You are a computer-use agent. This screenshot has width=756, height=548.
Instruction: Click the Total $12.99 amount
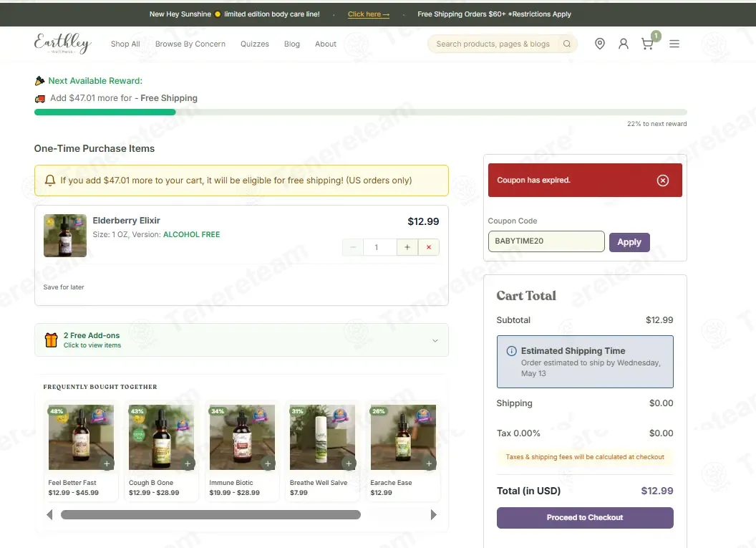coord(656,491)
